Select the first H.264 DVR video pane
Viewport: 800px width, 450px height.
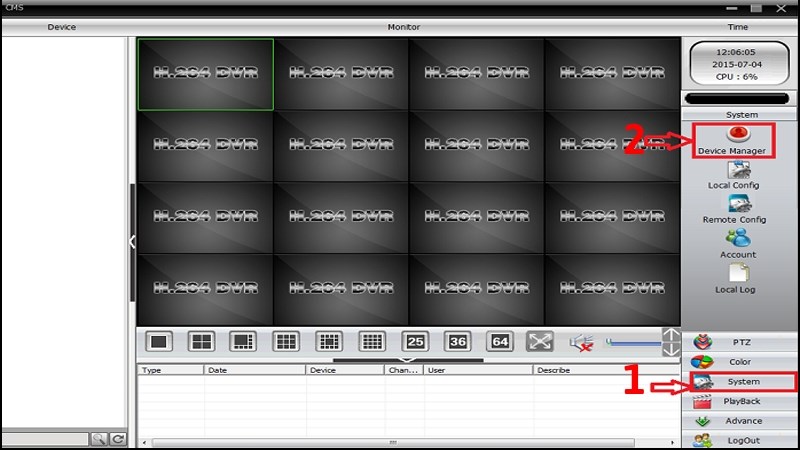pyautogui.click(x=206, y=74)
